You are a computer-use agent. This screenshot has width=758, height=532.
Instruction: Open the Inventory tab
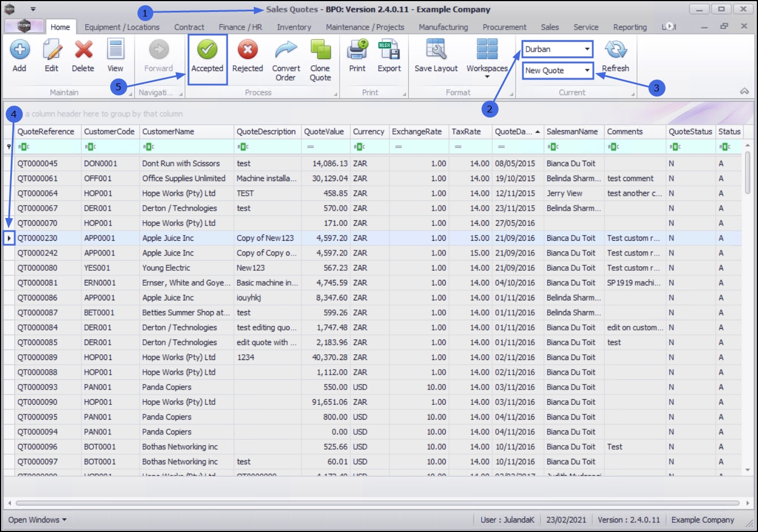[x=294, y=27]
